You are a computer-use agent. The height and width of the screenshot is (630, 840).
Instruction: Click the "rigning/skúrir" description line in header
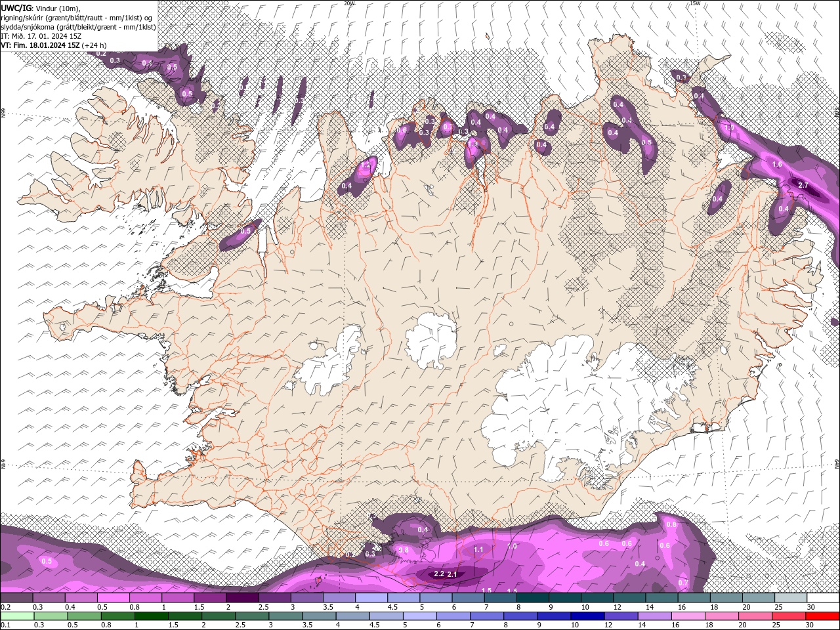tap(77, 17)
